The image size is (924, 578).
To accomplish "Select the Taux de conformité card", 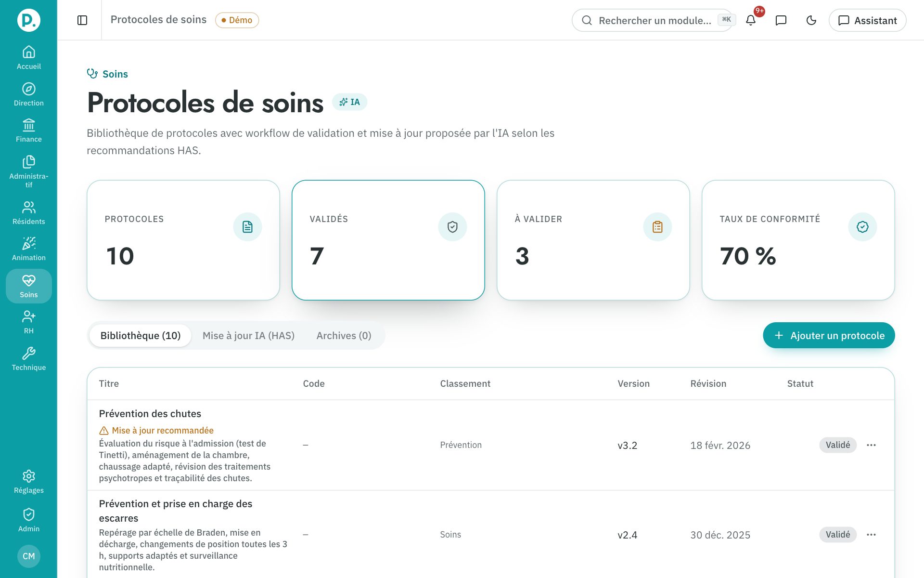I will click(798, 240).
